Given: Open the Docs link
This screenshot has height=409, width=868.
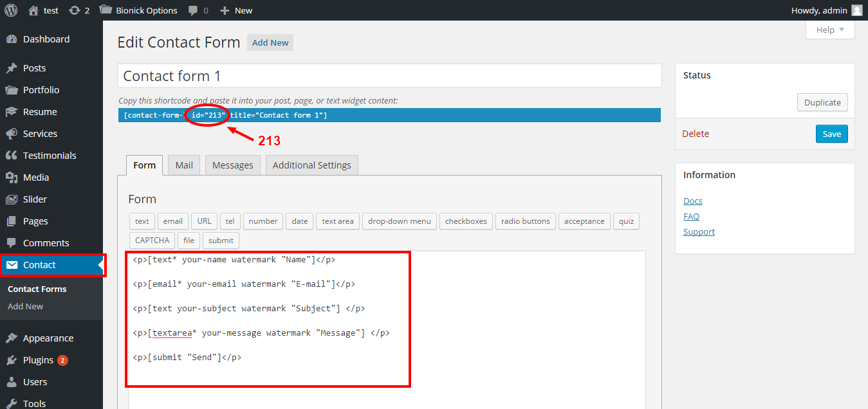Looking at the screenshot, I should point(693,201).
